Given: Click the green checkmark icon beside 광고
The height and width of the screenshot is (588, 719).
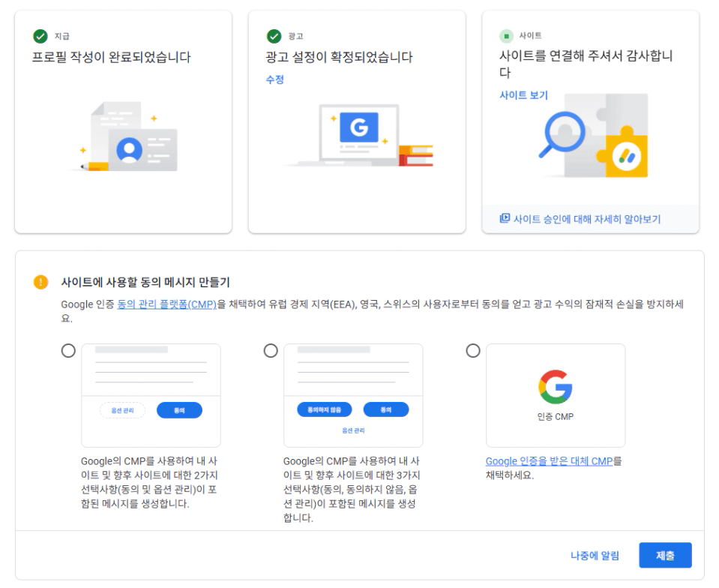Looking at the screenshot, I should pos(274,36).
